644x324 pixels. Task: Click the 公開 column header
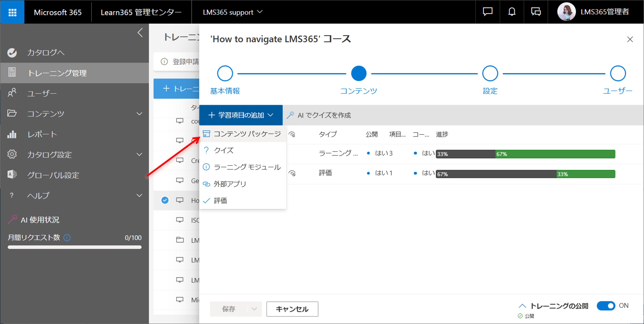pyautogui.click(x=371, y=134)
